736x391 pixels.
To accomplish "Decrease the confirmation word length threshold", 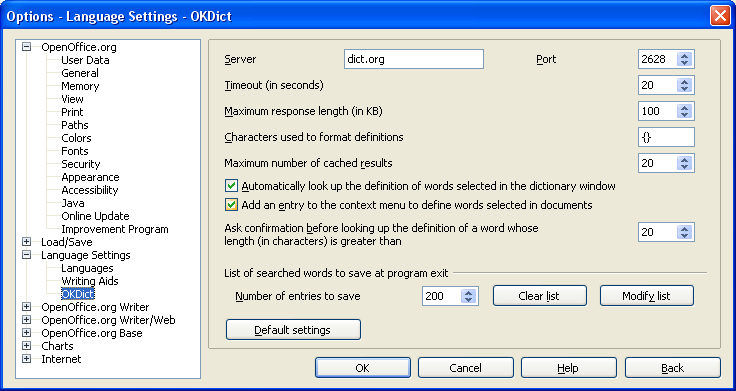I will tap(684, 237).
